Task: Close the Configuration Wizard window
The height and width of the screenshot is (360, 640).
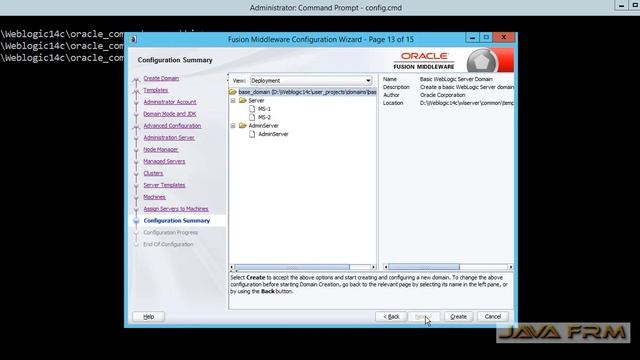Action: [x=504, y=38]
